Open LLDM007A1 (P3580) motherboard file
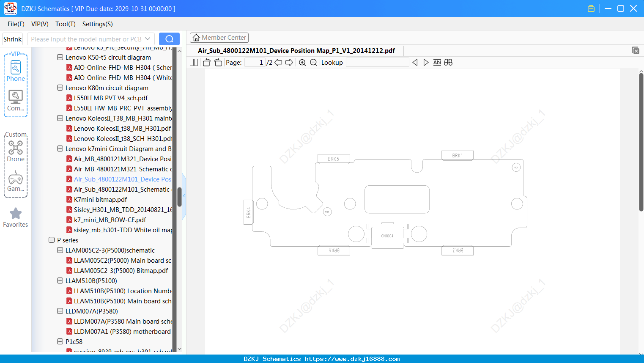This screenshot has width=644, height=363. pyautogui.click(x=122, y=331)
